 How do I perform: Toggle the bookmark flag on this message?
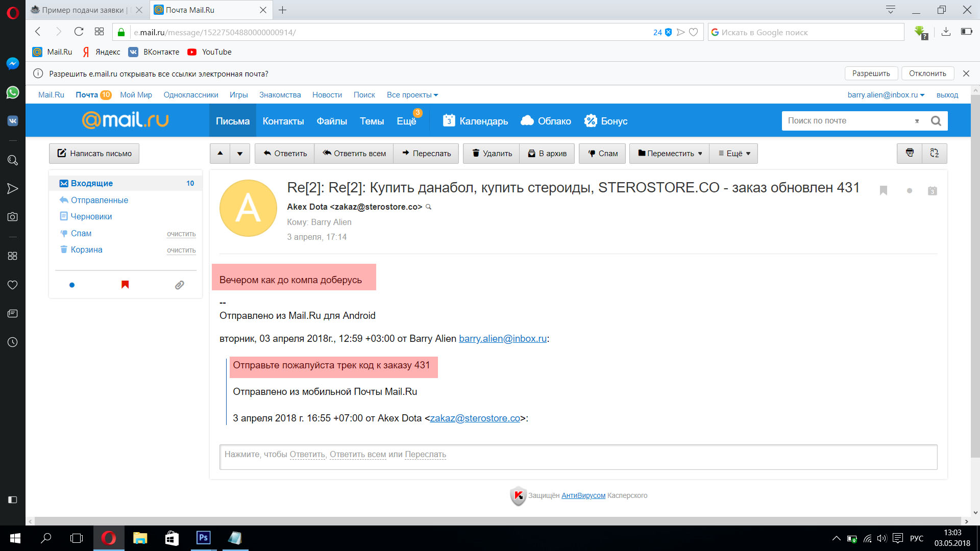click(x=884, y=190)
